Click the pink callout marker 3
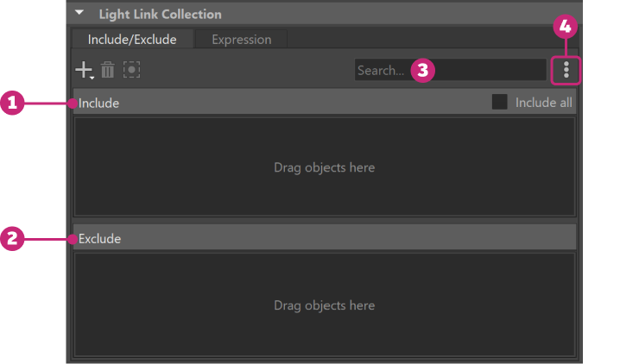This screenshot has width=639, height=364. click(421, 71)
